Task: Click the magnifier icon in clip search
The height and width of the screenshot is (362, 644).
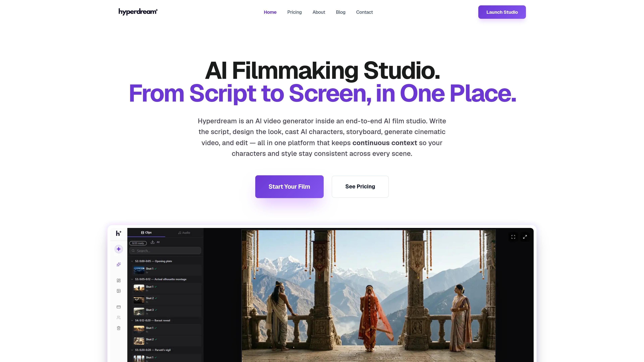Action: 133,251
